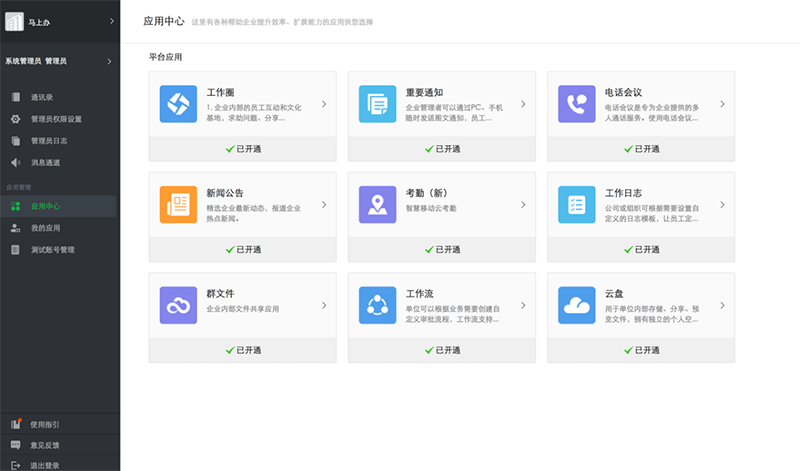Open the 群文件 infinity-cloud icon

click(178, 305)
